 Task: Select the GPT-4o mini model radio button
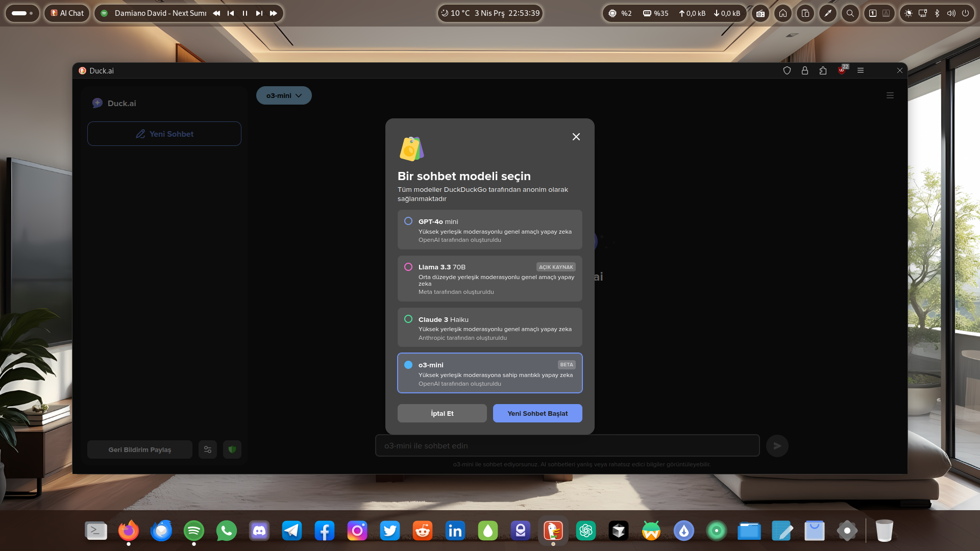tap(408, 221)
